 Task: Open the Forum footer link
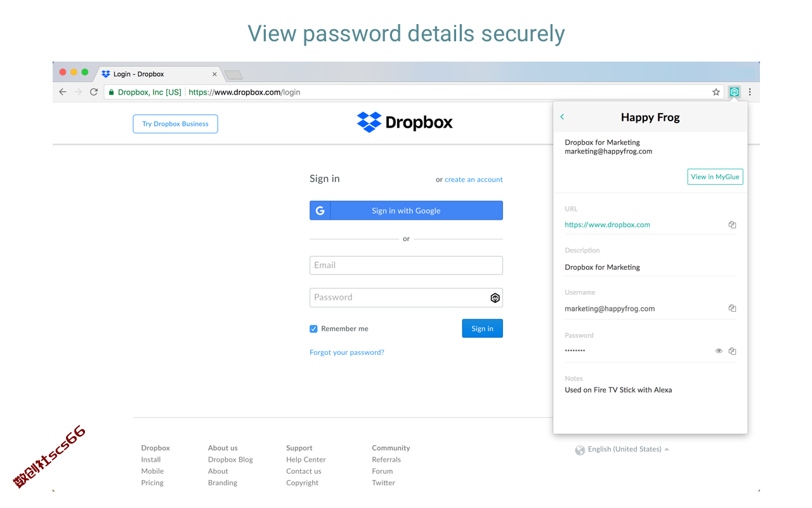pyautogui.click(x=383, y=471)
